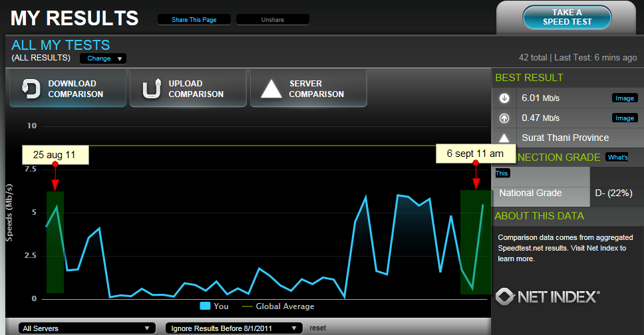Click the Server Comparison triangle icon

click(x=271, y=88)
